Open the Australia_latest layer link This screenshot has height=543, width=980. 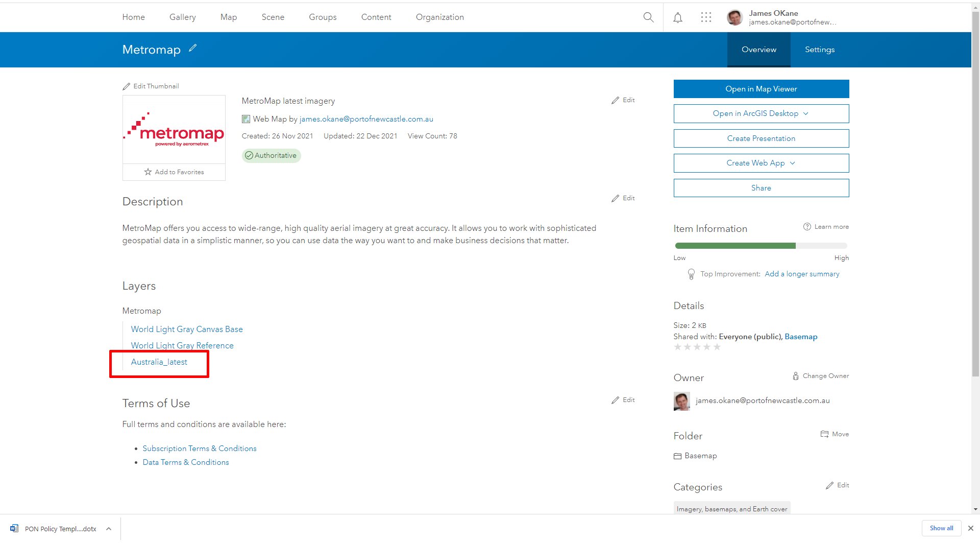click(159, 362)
